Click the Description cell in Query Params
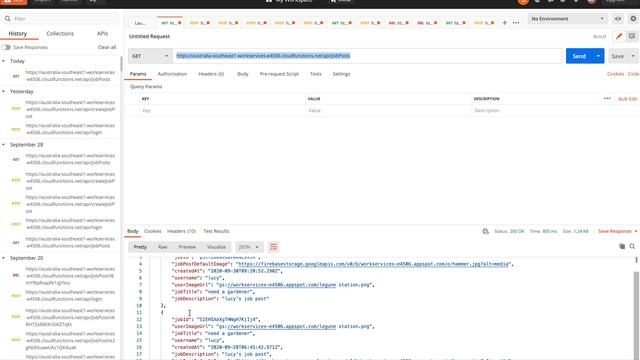The image size is (640, 360). pyautogui.click(x=555, y=111)
